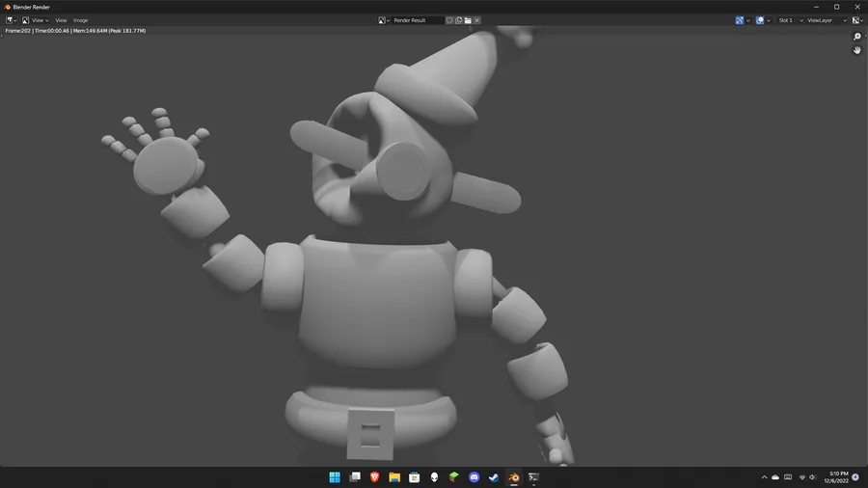Screen dimensions: 868x488
Task: Click the zoom magnifier gizmo
Action: pyautogui.click(x=857, y=37)
